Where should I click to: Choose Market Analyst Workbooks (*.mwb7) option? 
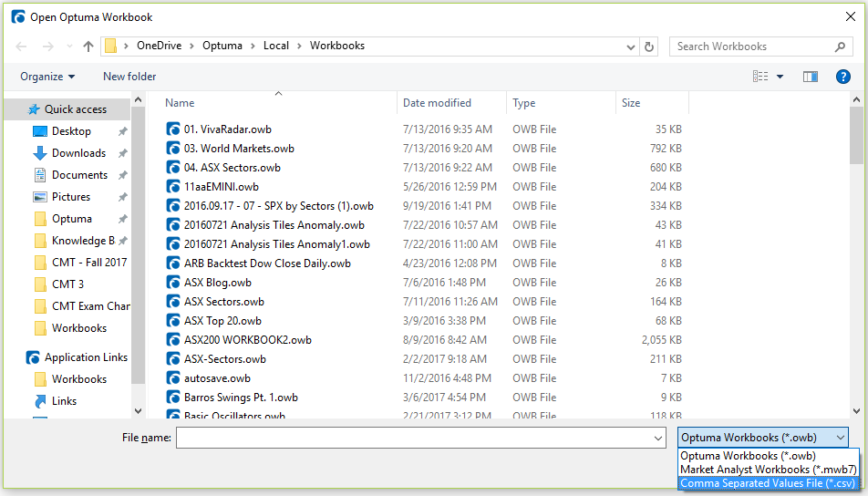[x=769, y=470]
